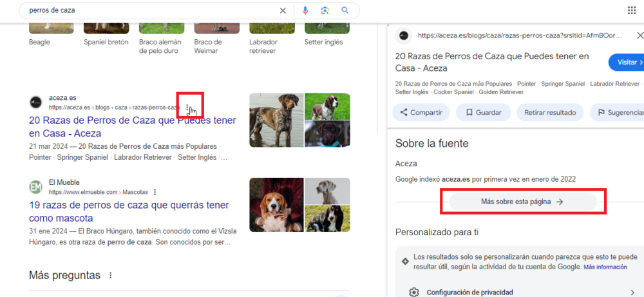Screen dimensions: 644x297
Task: Save the result with Guardar
Action: point(484,113)
